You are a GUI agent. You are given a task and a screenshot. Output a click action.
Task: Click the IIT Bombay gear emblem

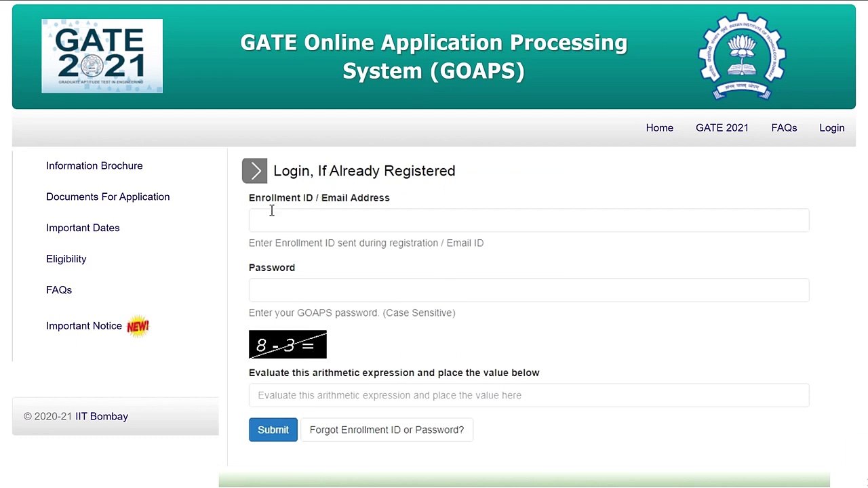742,56
